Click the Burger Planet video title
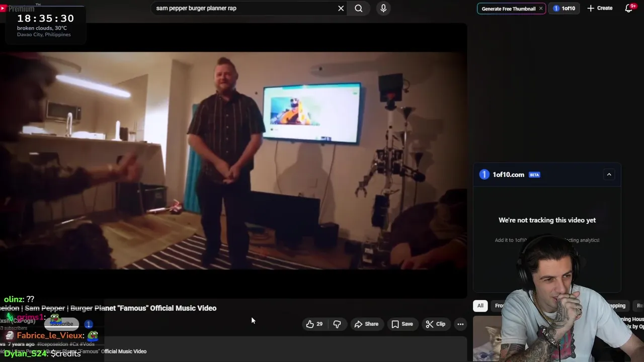Viewport: 644px width, 362px height. coord(108,308)
